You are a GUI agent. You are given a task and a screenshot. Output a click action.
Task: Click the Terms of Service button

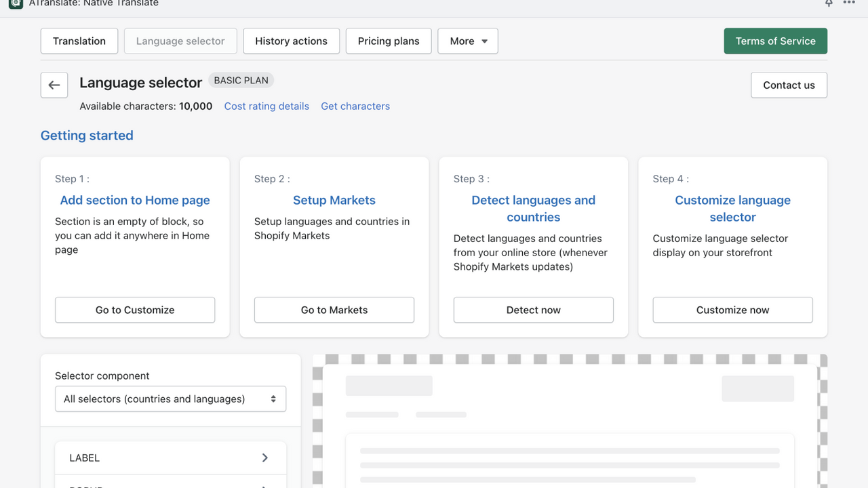[x=775, y=41]
